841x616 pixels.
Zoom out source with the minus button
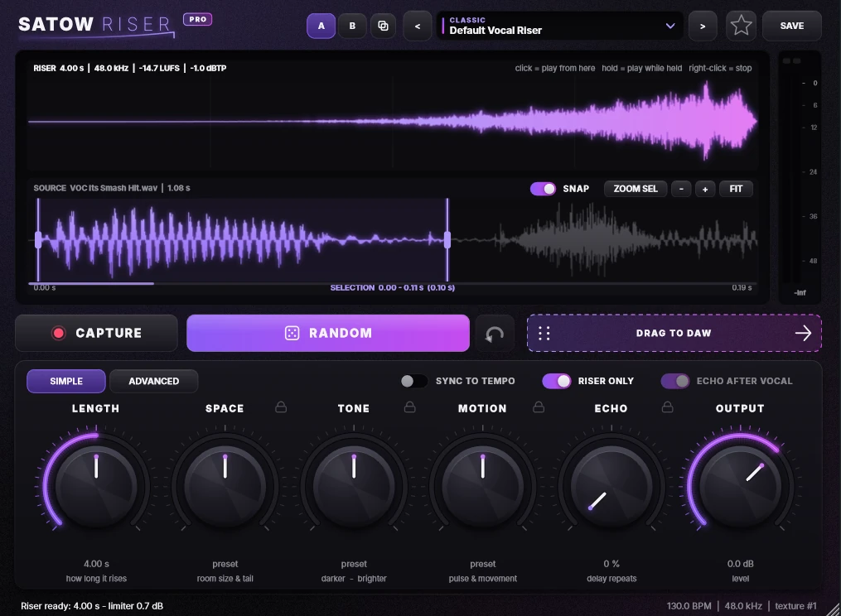(x=681, y=189)
